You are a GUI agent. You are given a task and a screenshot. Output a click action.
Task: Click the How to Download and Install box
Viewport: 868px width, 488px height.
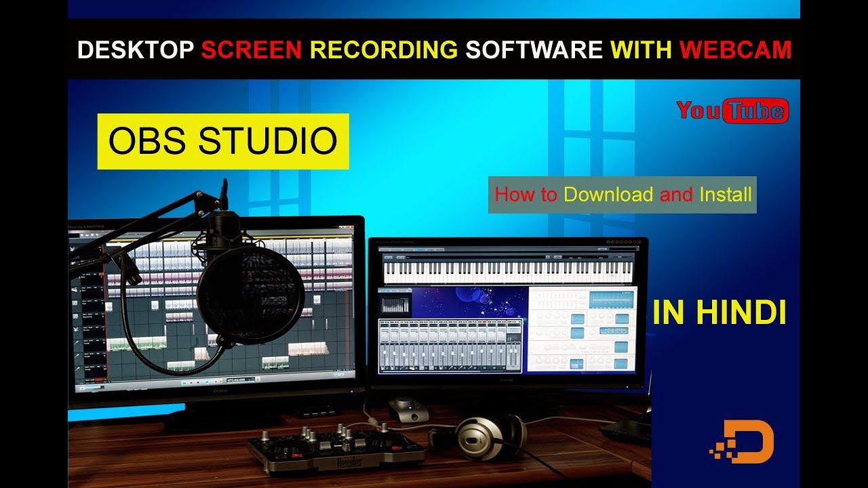[623, 195]
